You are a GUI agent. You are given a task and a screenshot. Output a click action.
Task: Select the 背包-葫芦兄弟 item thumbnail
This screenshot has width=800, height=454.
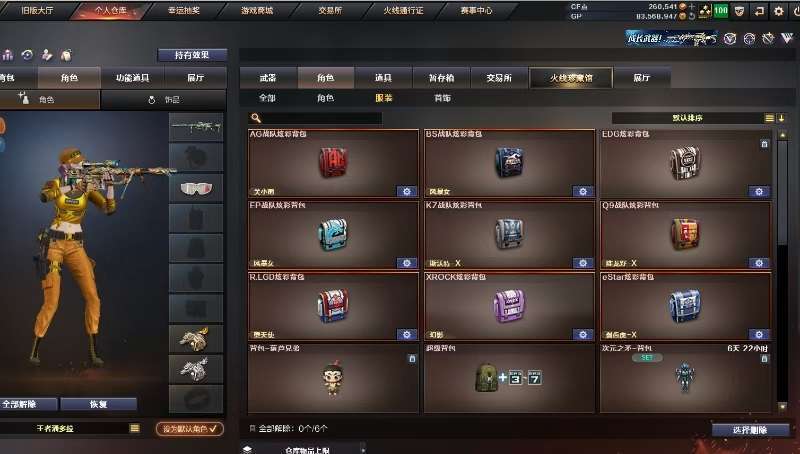click(333, 380)
